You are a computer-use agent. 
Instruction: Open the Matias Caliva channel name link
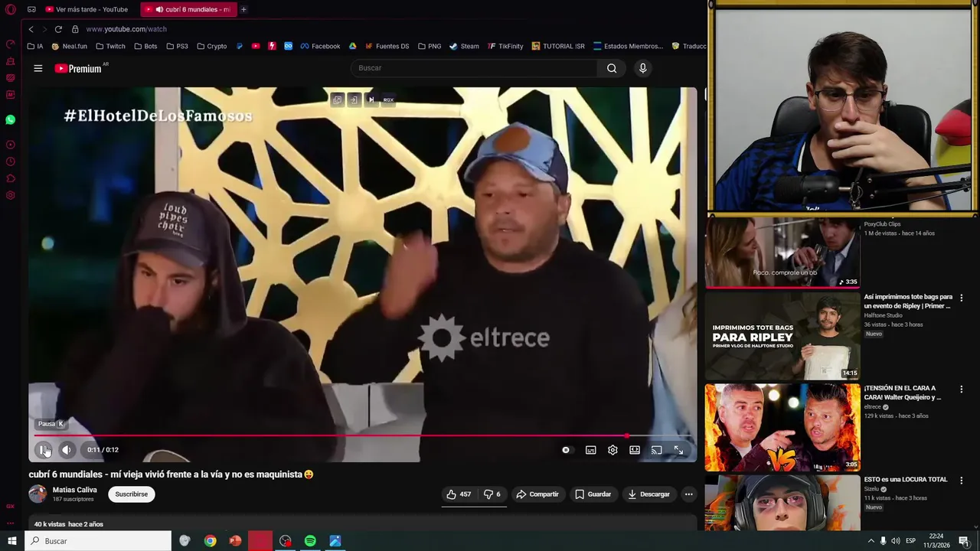coord(75,490)
